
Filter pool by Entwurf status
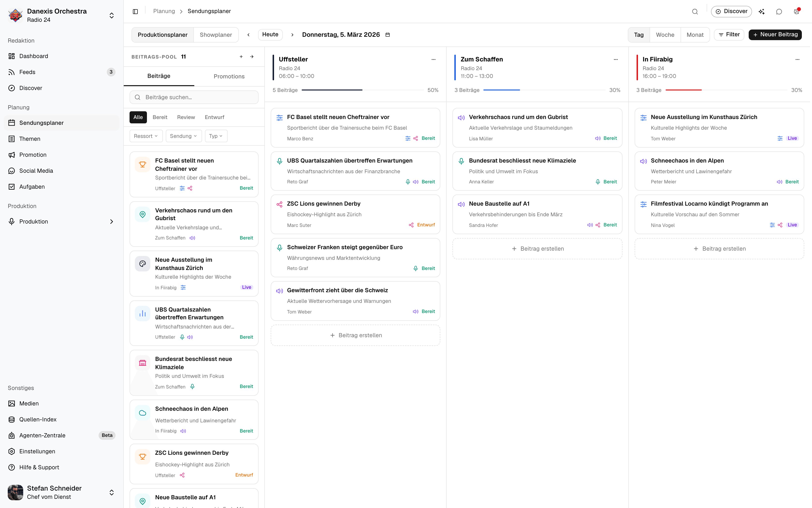click(214, 117)
